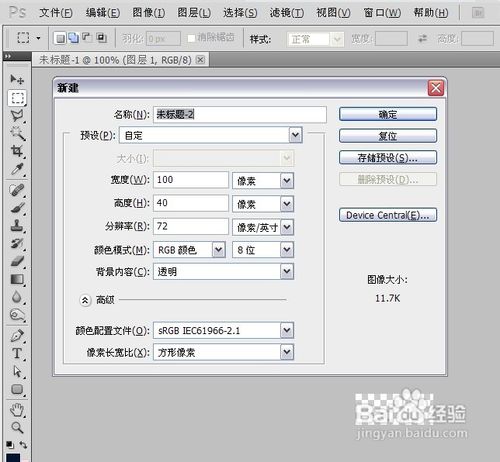
Task: Select the Healing Brush tool
Action: pos(17,190)
